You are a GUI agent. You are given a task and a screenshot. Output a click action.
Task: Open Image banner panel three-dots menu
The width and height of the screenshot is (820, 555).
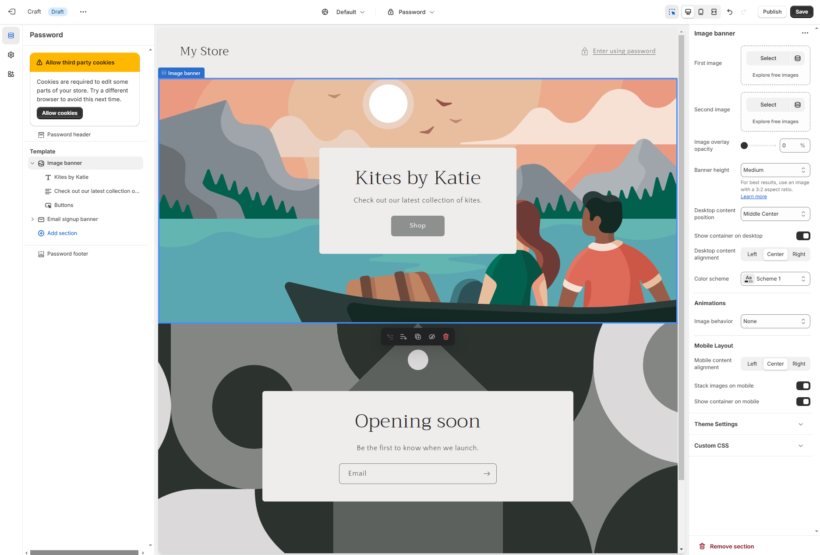tap(804, 33)
